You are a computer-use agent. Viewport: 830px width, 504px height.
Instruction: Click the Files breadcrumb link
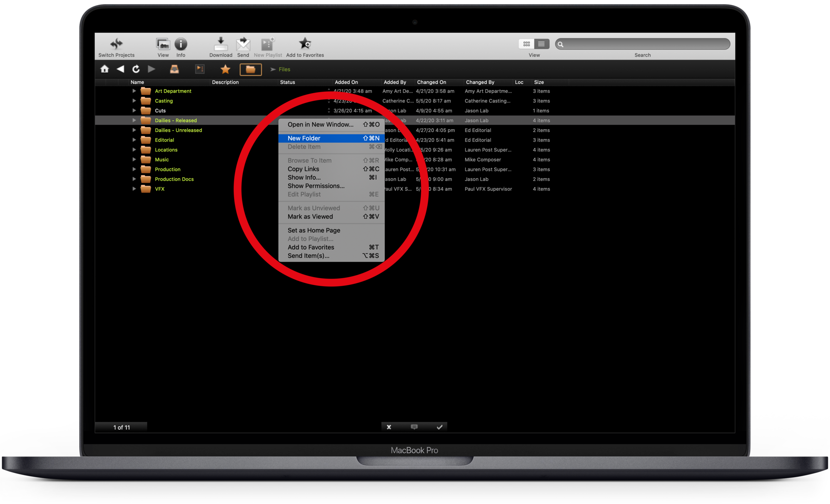click(x=284, y=69)
